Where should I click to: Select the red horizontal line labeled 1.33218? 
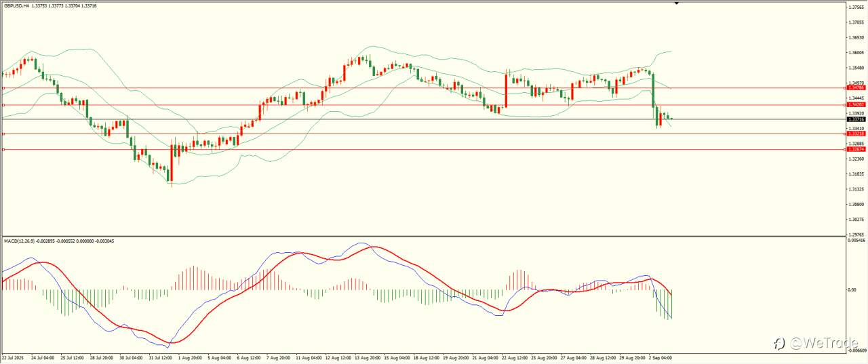click(x=424, y=134)
